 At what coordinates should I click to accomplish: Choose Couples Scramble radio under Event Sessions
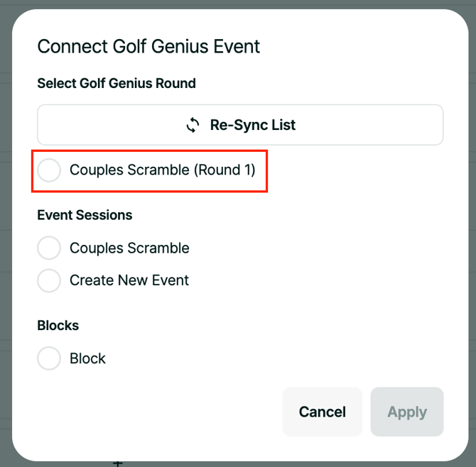point(49,248)
